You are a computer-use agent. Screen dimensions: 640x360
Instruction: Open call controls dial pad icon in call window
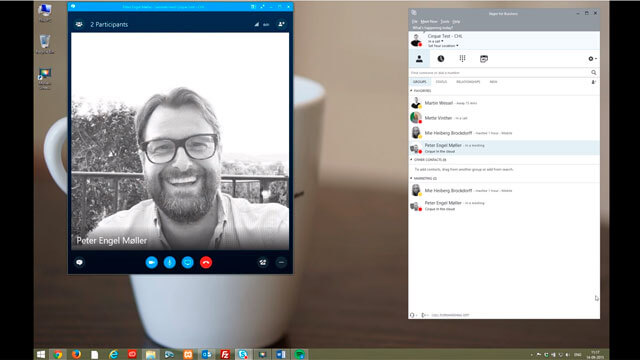point(263,262)
